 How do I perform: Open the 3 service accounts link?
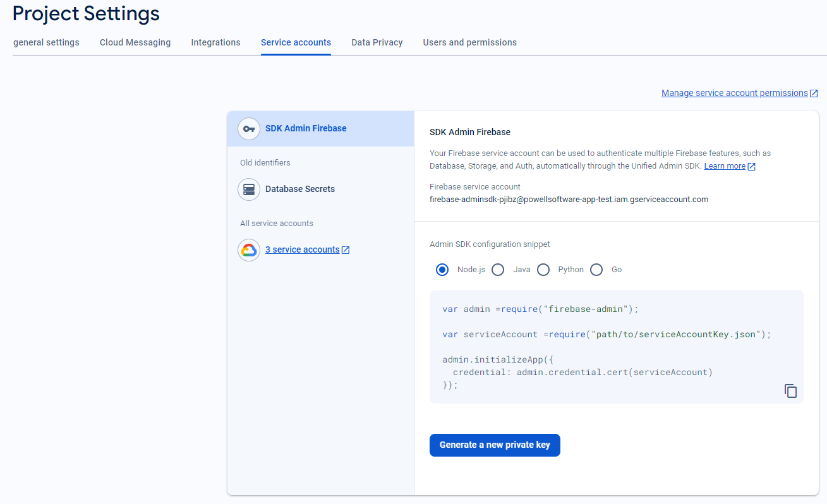click(x=303, y=249)
